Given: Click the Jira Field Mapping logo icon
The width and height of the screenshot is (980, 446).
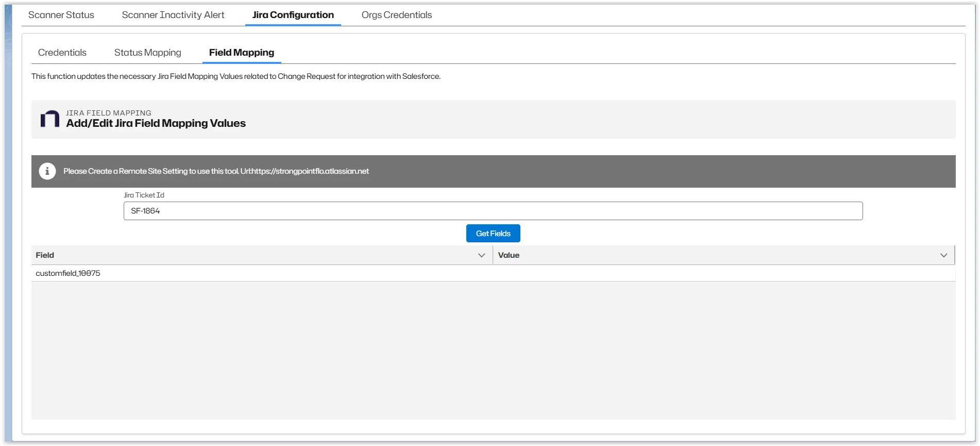Looking at the screenshot, I should click(50, 119).
